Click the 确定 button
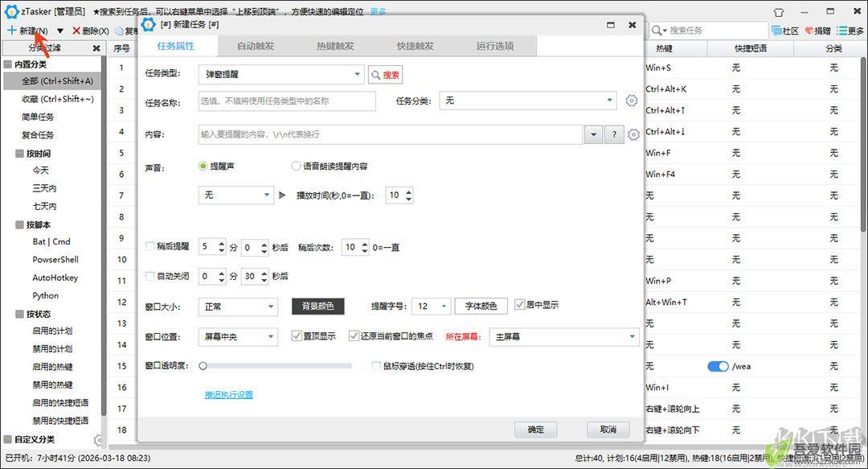Viewport: 868px width, 469px height. pos(535,430)
